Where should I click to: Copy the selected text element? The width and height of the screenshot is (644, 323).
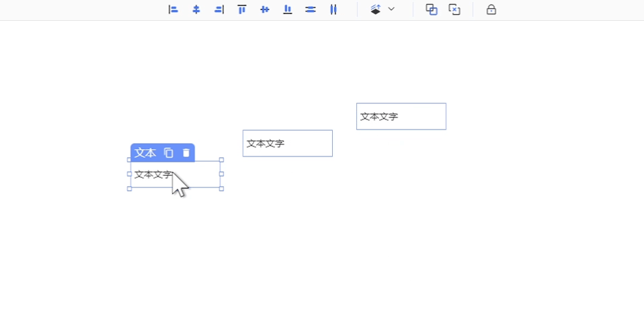pos(169,153)
